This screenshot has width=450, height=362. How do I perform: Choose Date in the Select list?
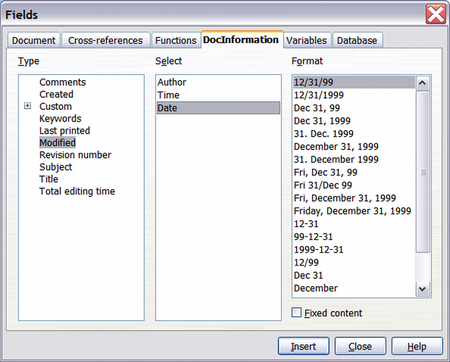tap(218, 108)
